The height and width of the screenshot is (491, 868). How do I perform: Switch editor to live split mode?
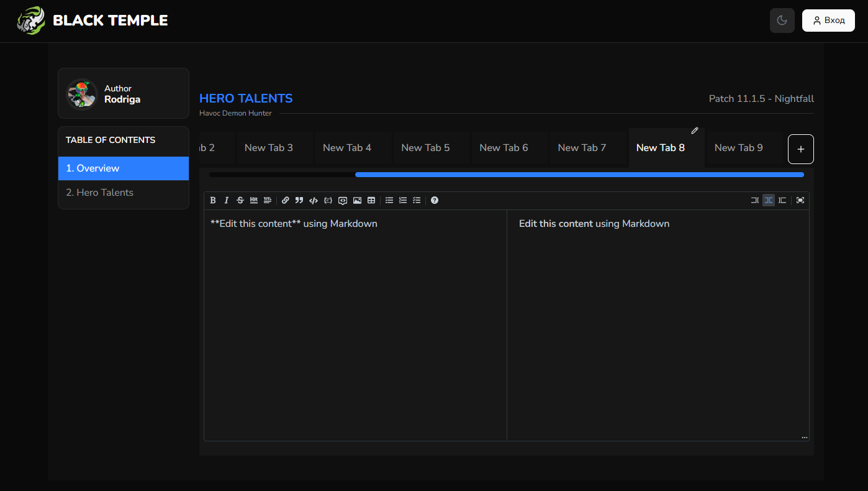pos(769,200)
